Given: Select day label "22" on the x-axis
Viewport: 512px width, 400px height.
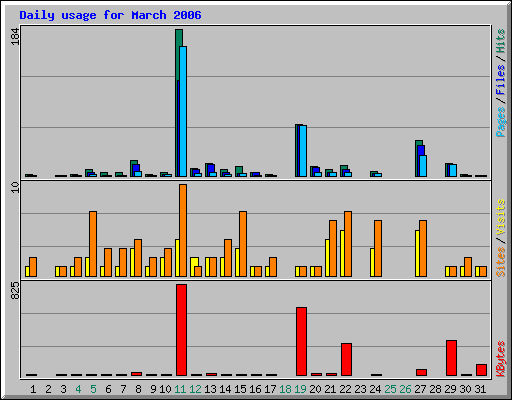Looking at the screenshot, I should pos(345,389).
